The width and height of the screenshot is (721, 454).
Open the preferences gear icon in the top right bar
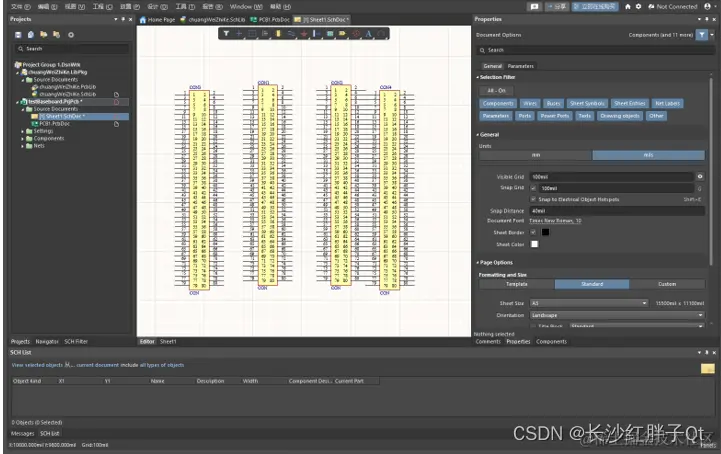(x=638, y=6)
